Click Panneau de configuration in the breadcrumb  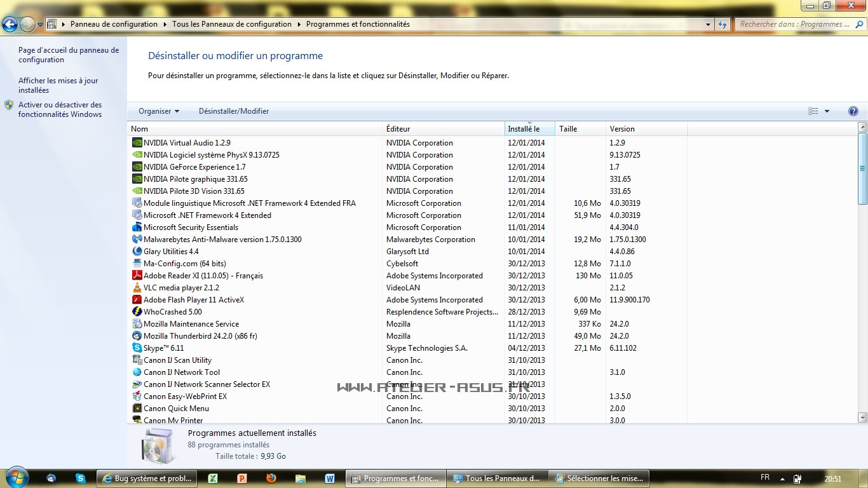point(114,24)
